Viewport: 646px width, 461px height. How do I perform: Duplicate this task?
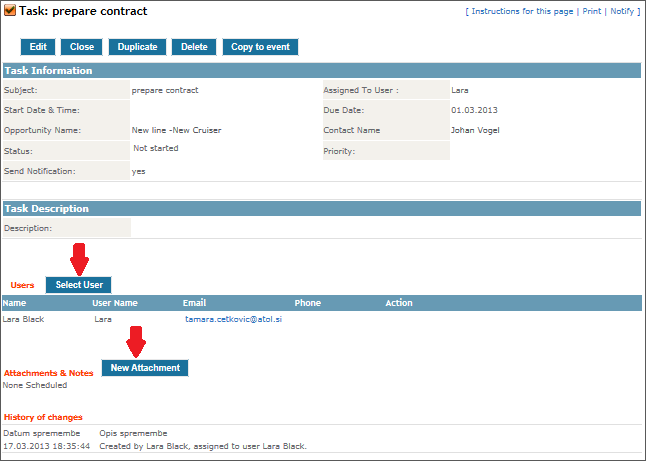point(137,47)
